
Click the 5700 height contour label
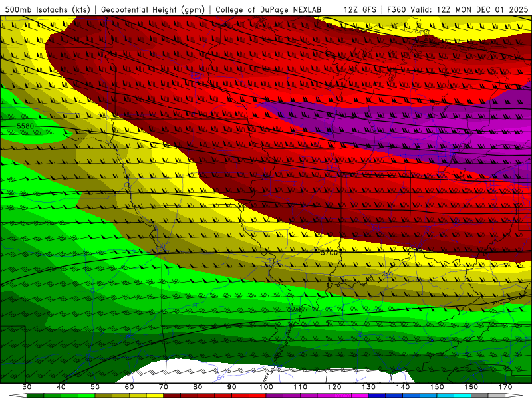coord(329,253)
